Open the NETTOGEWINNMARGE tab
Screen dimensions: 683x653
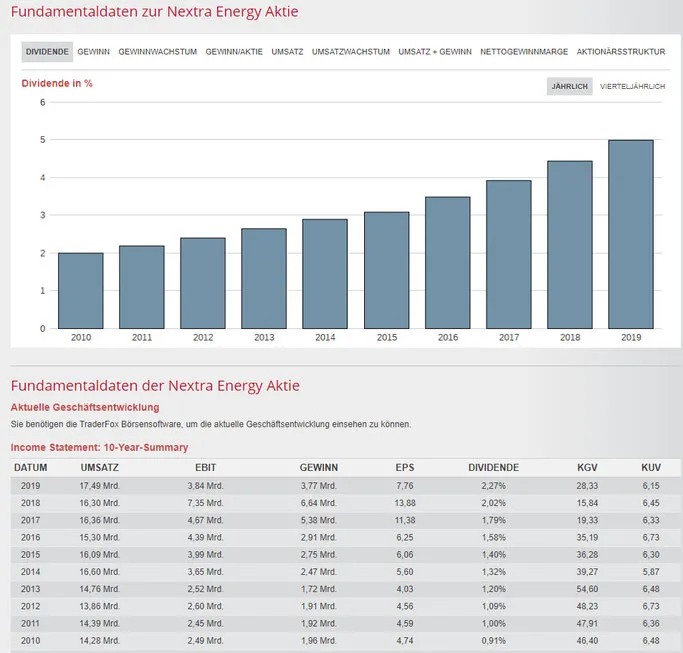click(524, 52)
